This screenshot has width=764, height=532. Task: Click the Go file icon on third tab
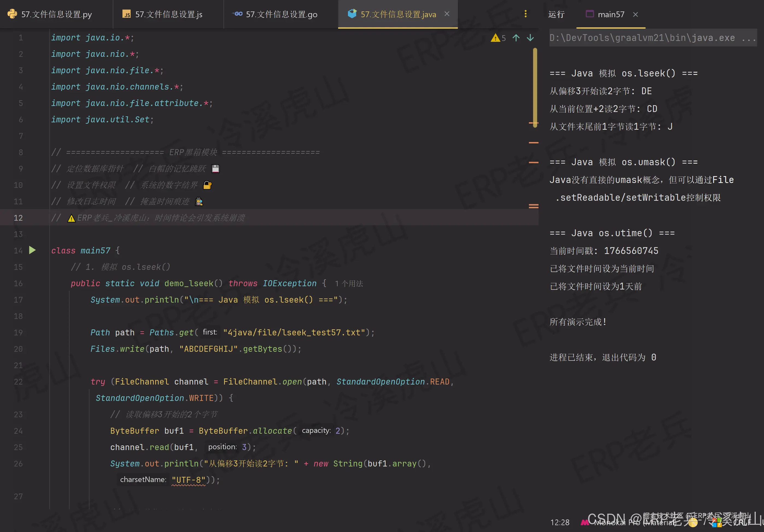[238, 14]
